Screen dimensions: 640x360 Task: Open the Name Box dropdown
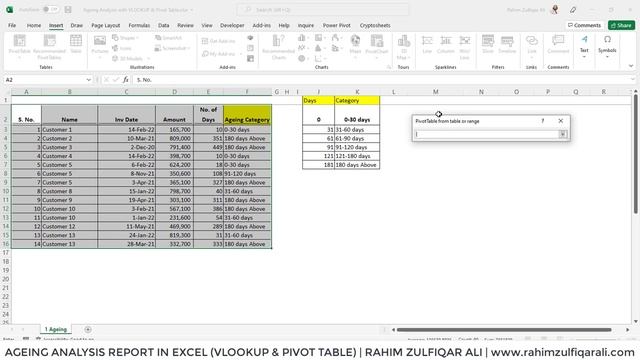tap(89, 80)
